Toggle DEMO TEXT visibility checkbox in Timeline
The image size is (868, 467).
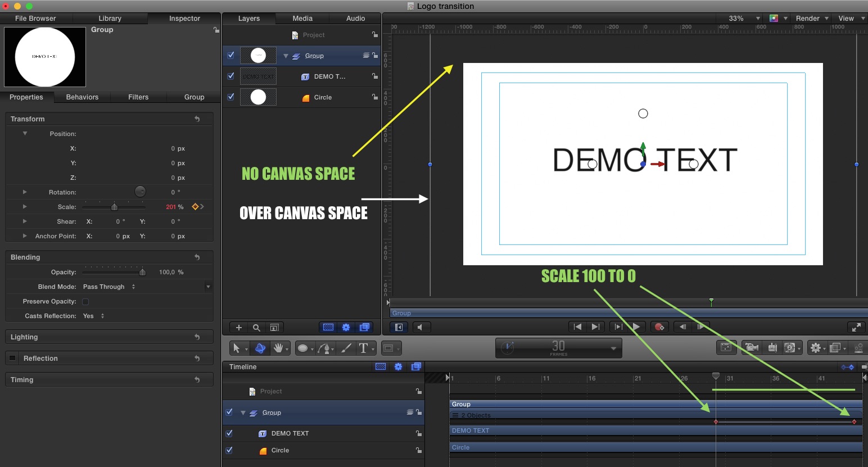click(x=229, y=433)
